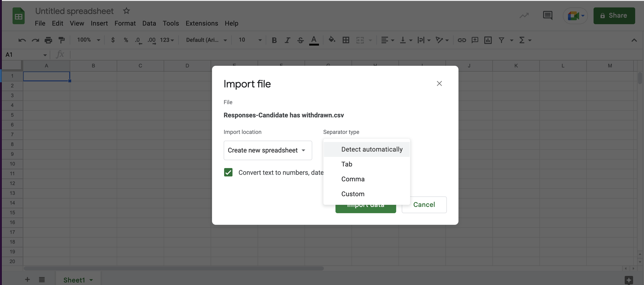Image resolution: width=644 pixels, height=285 pixels.
Task: Click the print icon in toolbar
Action: (48, 40)
